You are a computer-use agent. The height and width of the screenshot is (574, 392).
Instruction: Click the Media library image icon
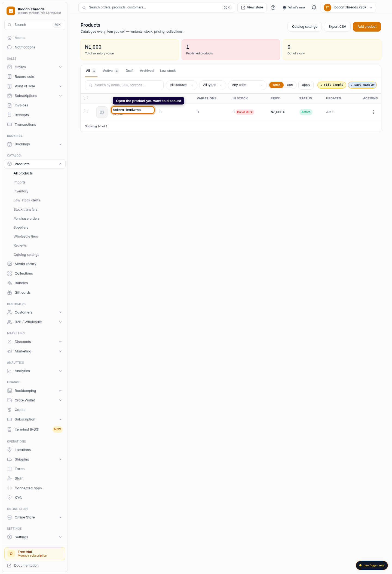10,264
